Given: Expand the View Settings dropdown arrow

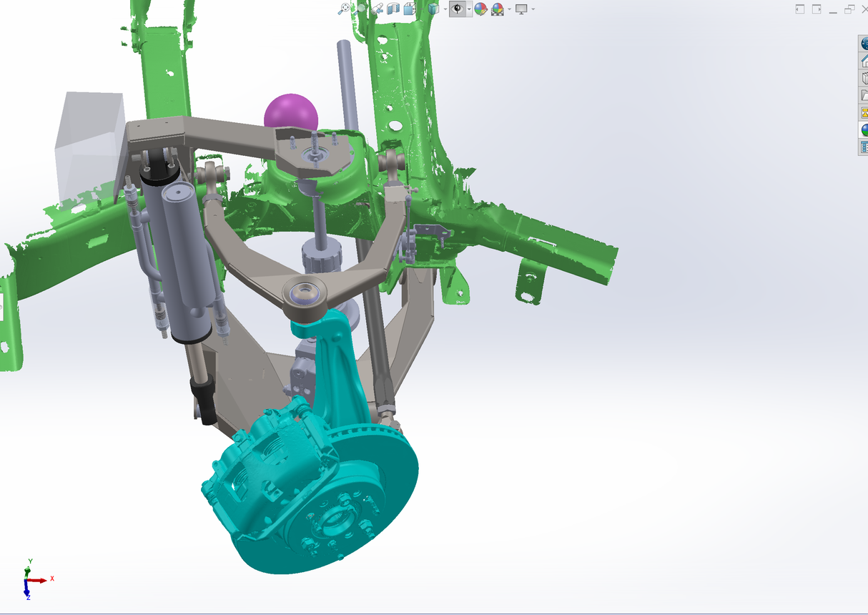Looking at the screenshot, I should [x=532, y=9].
